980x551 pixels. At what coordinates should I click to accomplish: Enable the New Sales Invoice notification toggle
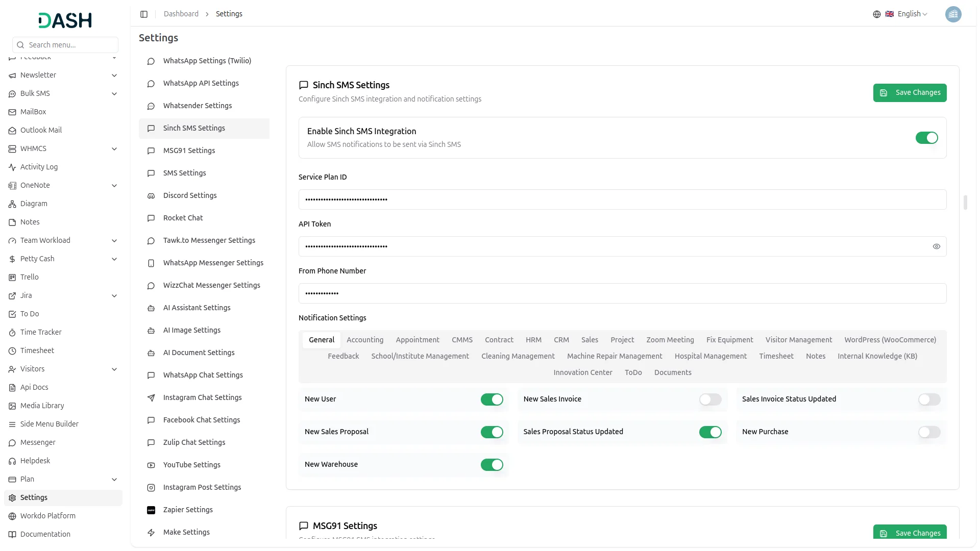click(x=710, y=399)
